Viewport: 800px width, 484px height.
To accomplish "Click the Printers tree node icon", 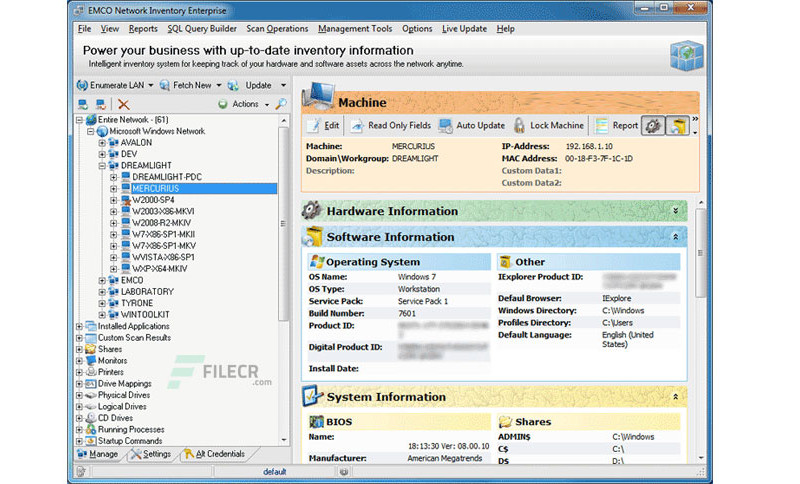I will 91,372.
